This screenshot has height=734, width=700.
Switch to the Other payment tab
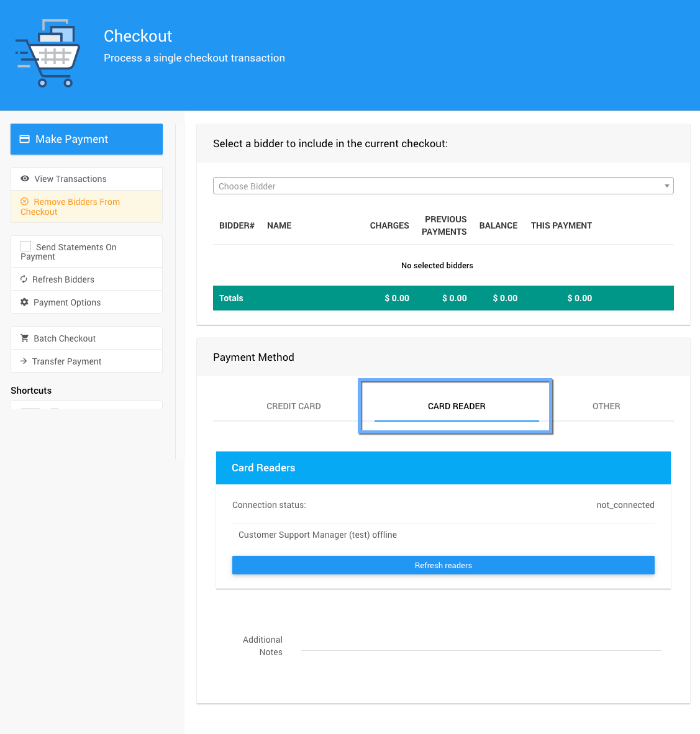(606, 406)
